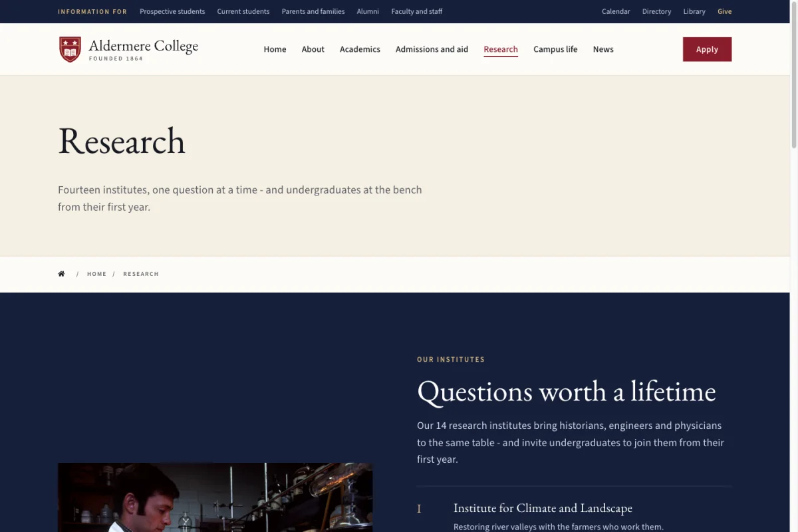Click 'Restoring river valleys' description text
The height and width of the screenshot is (532, 798).
(559, 527)
